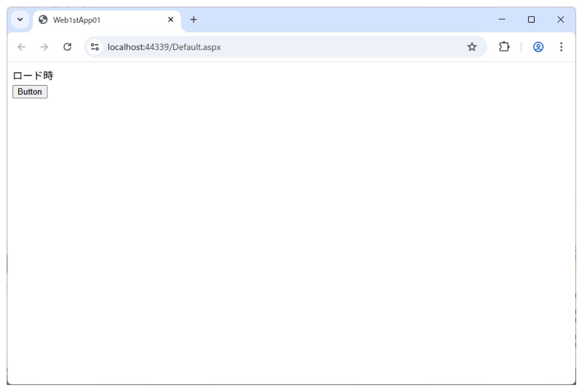The height and width of the screenshot is (392, 583).
Task: View site information icon beside the URL
Action: [95, 47]
